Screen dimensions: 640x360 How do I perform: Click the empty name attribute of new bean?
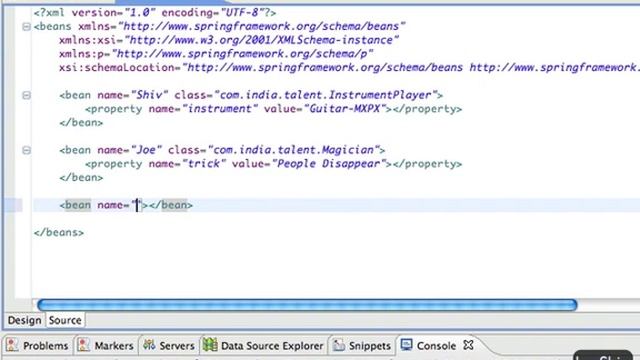pos(136,205)
